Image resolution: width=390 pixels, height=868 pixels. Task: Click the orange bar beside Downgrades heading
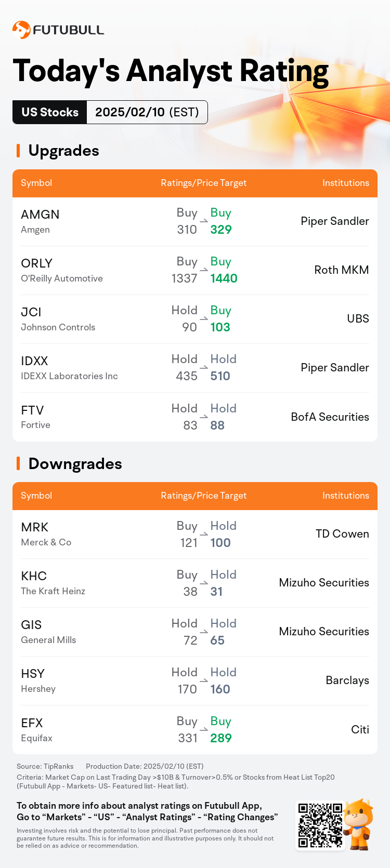(18, 463)
